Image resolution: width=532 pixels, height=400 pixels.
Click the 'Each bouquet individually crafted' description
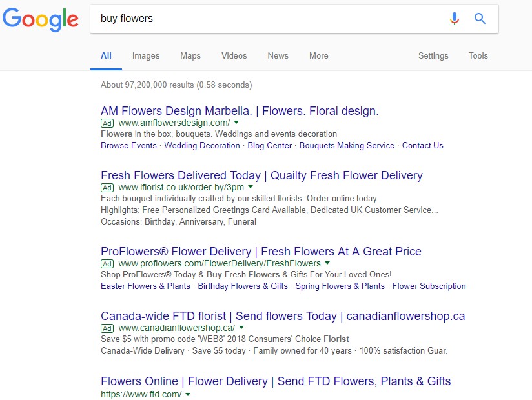click(238, 198)
